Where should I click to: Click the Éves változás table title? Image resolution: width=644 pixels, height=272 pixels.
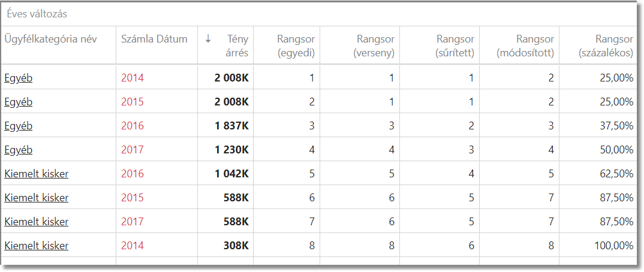tap(36, 13)
